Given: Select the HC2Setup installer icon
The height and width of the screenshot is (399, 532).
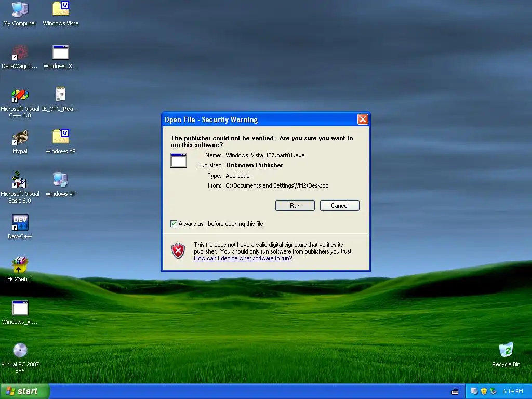Looking at the screenshot, I should [x=20, y=265].
